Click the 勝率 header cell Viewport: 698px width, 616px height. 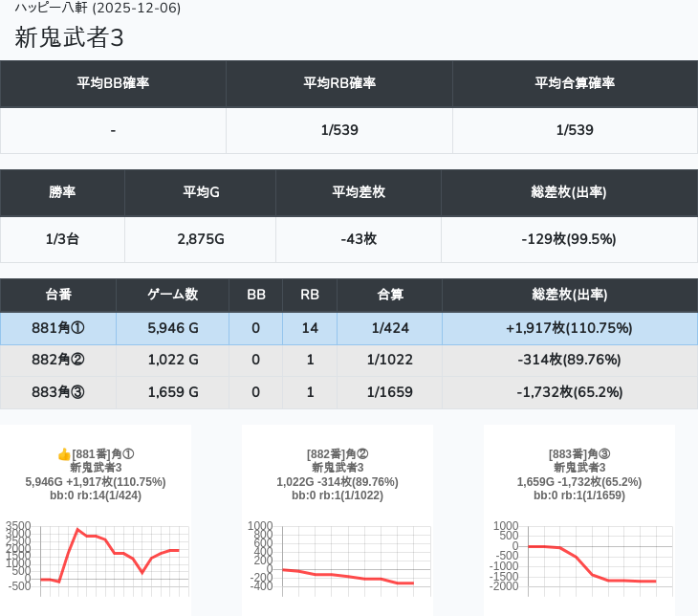pyautogui.click(x=62, y=192)
